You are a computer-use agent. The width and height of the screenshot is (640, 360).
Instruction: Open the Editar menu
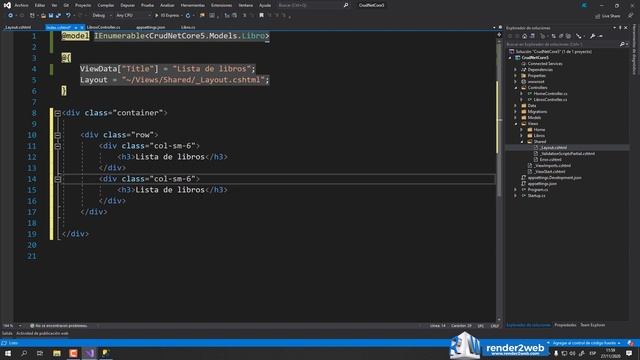click(x=40, y=5)
